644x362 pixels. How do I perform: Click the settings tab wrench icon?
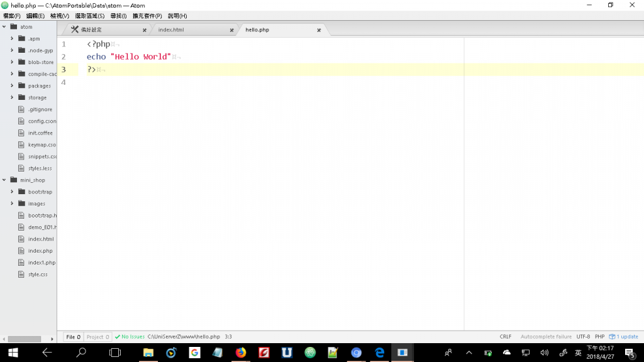coord(74,30)
